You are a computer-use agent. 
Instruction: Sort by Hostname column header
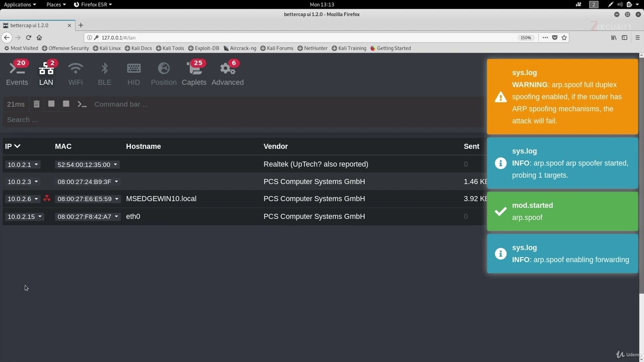point(143,146)
